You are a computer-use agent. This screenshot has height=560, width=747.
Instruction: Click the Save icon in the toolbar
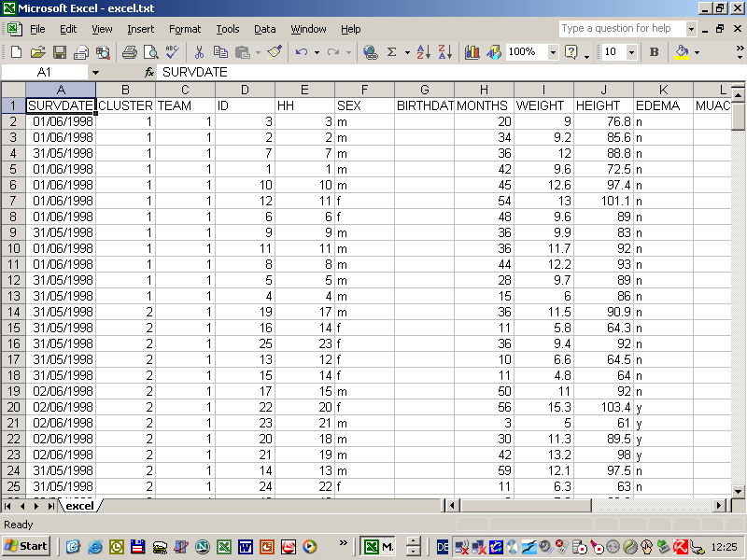[60, 52]
